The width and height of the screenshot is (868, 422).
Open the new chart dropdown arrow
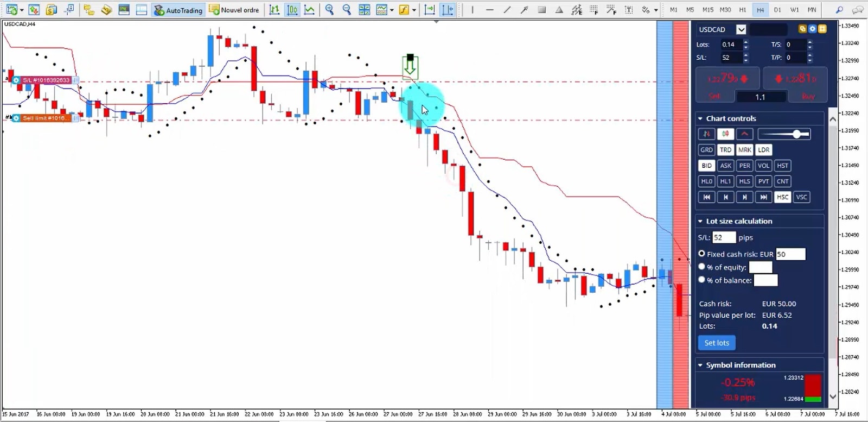point(22,10)
